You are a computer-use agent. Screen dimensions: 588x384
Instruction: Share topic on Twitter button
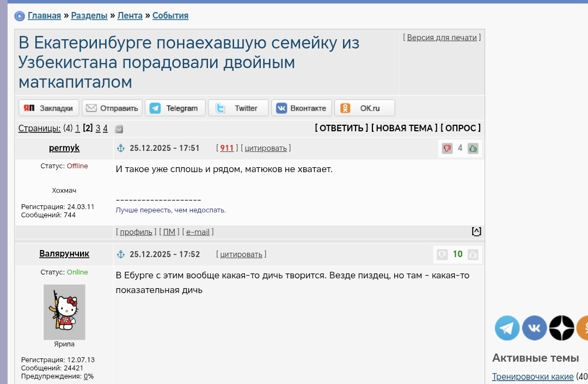click(x=238, y=108)
